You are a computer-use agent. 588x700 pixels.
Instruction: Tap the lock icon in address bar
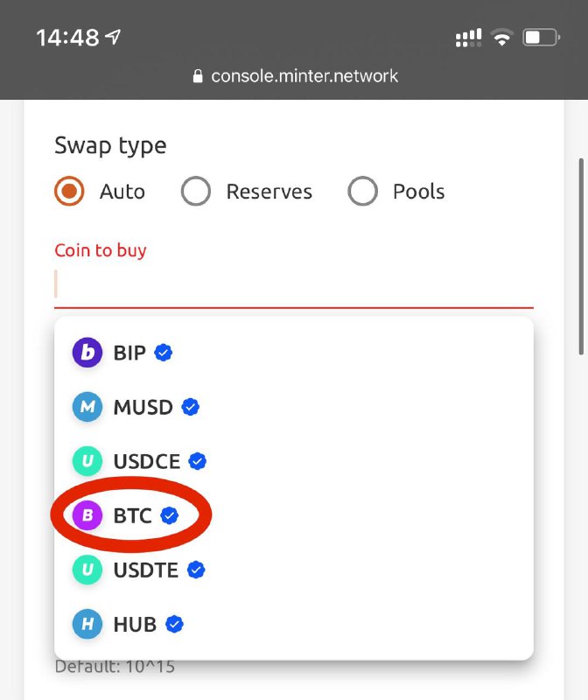coord(198,76)
